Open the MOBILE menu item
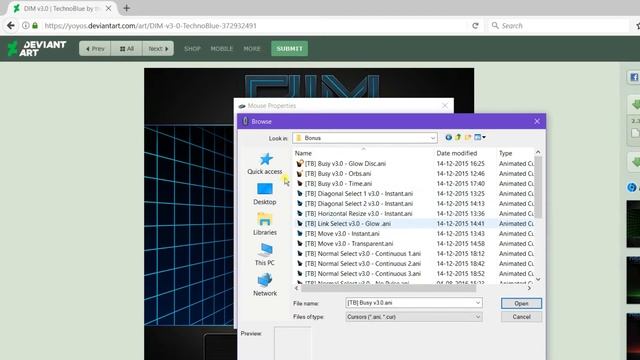Screen dimensions: 640x360 click(222, 49)
